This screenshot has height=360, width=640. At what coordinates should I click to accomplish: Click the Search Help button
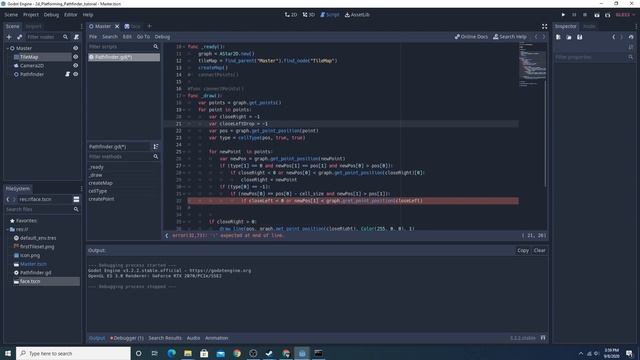(x=509, y=37)
